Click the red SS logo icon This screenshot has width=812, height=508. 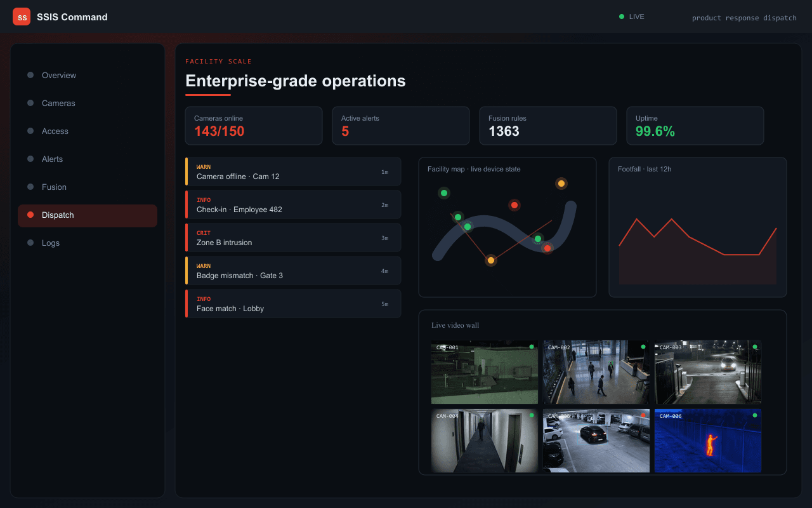22,17
